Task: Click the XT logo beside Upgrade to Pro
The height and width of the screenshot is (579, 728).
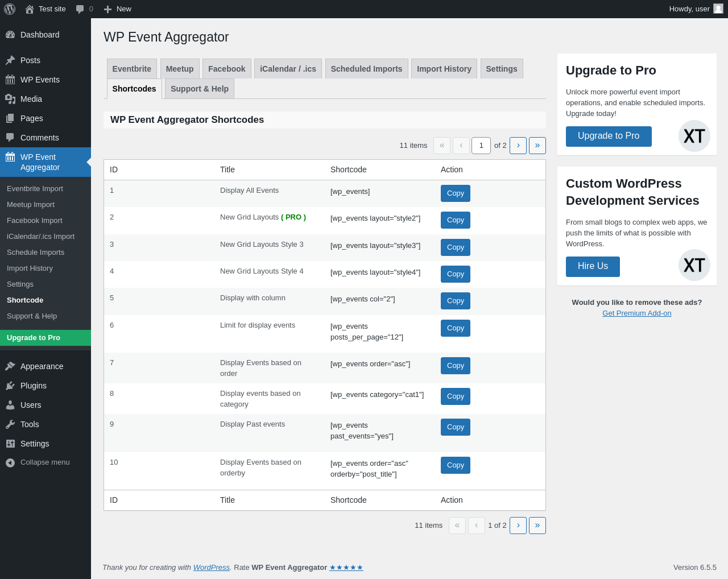Action: coord(694,136)
